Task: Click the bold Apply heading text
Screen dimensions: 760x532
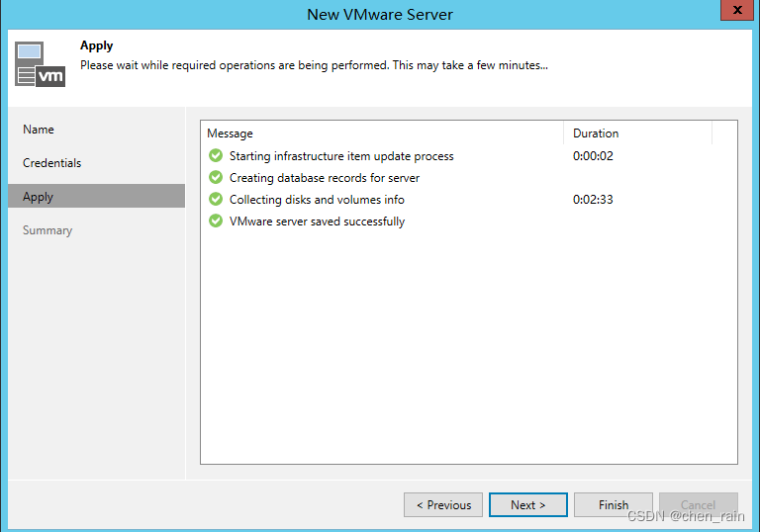Action: pos(96,46)
